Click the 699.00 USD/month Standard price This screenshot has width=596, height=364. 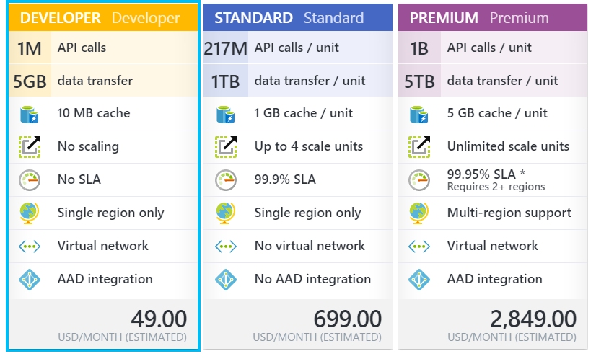pos(347,319)
